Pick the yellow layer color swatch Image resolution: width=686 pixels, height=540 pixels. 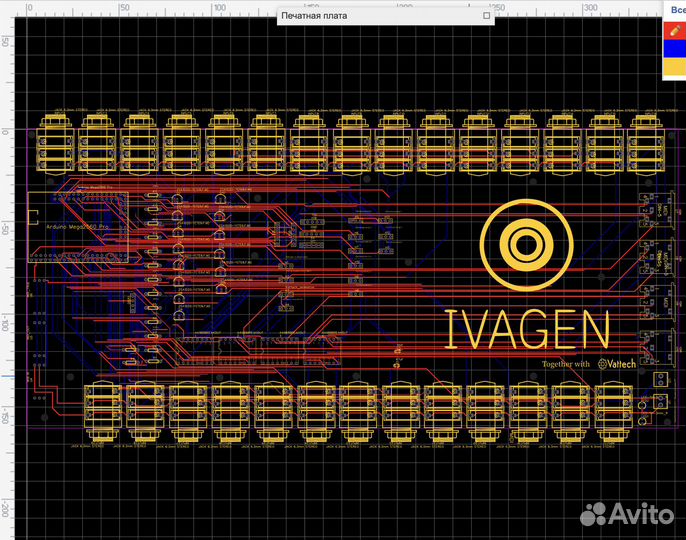click(x=674, y=68)
